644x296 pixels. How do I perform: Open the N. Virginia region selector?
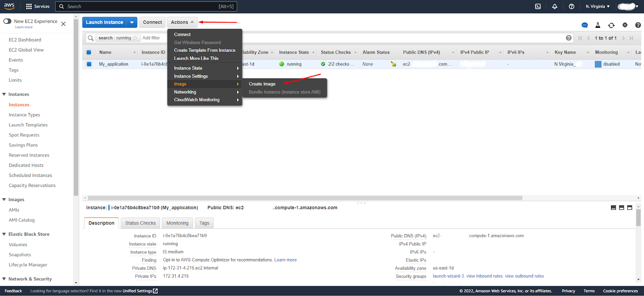pyautogui.click(x=598, y=6)
